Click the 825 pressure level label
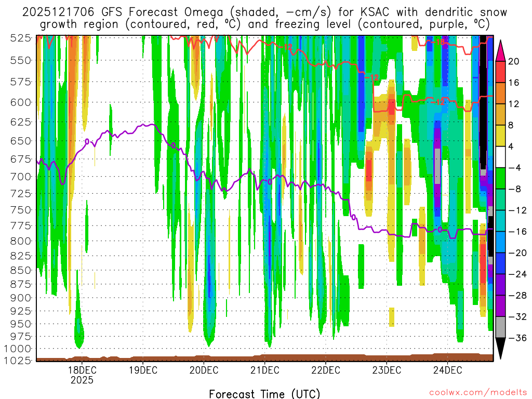This screenshot has width=532, height=399. [21, 256]
